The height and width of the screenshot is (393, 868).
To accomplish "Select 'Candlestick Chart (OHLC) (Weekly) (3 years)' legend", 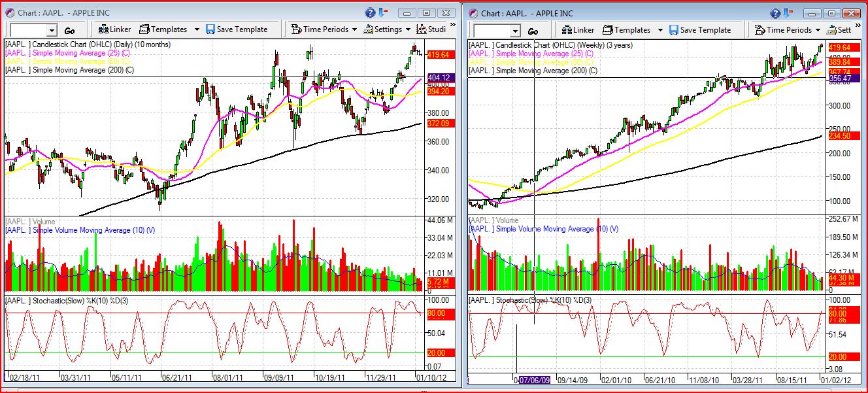I will click(x=551, y=45).
